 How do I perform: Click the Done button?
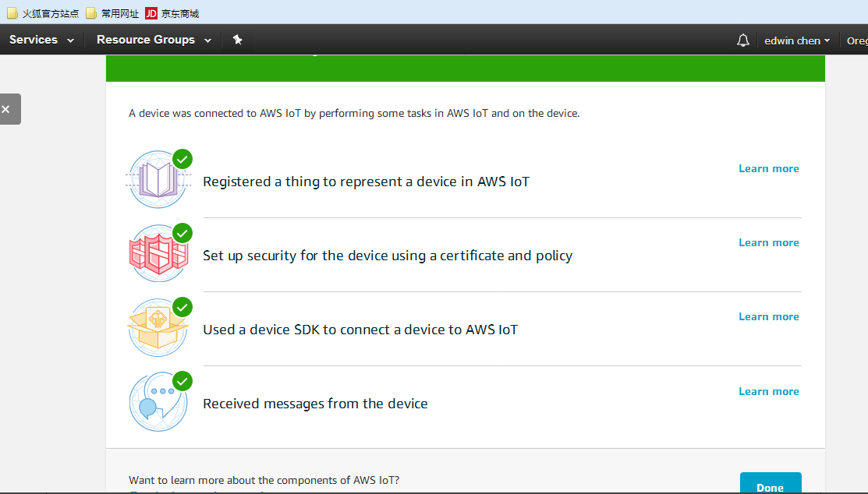click(771, 484)
